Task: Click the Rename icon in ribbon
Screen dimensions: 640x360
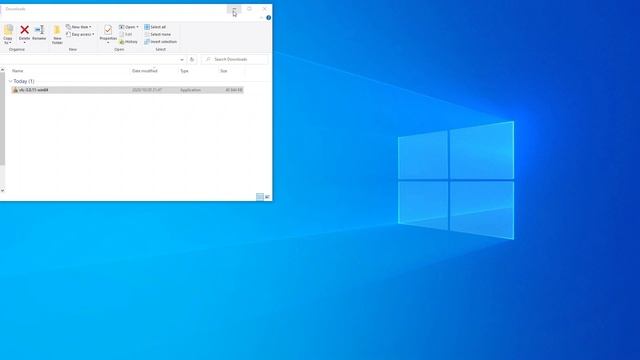Action: click(x=40, y=33)
